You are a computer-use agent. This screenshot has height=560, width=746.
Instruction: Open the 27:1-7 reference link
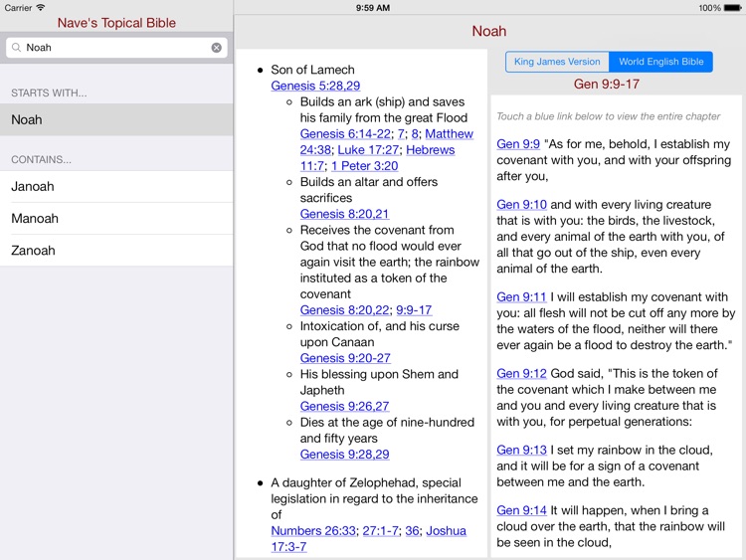point(381,531)
